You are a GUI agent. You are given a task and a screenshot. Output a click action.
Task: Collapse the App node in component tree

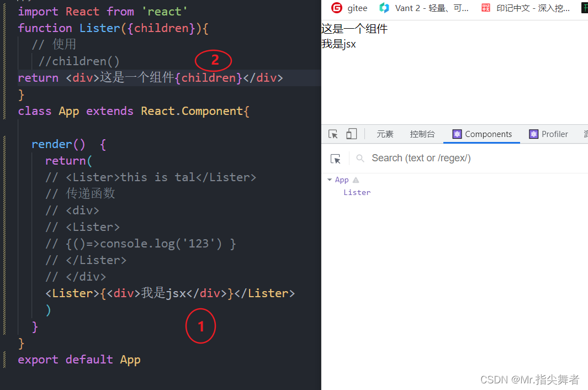tap(330, 180)
